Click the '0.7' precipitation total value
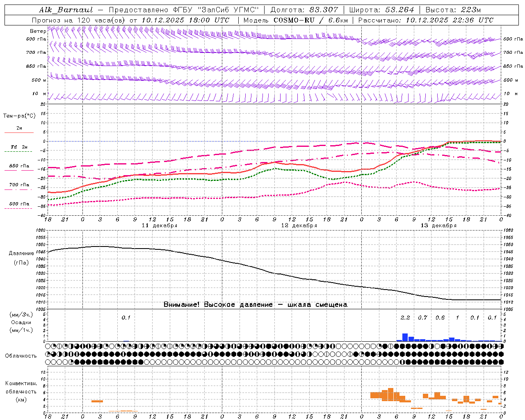 coord(422,317)
